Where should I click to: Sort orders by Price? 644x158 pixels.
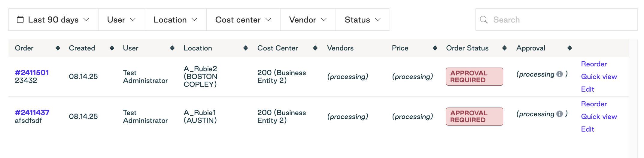pyautogui.click(x=435, y=48)
